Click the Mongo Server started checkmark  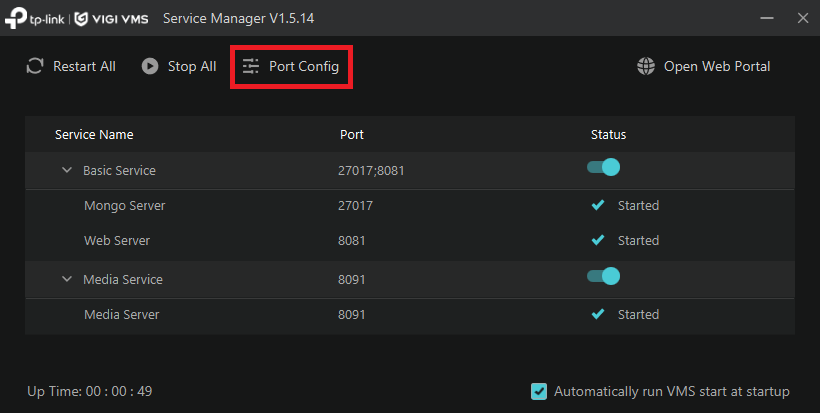click(x=598, y=205)
